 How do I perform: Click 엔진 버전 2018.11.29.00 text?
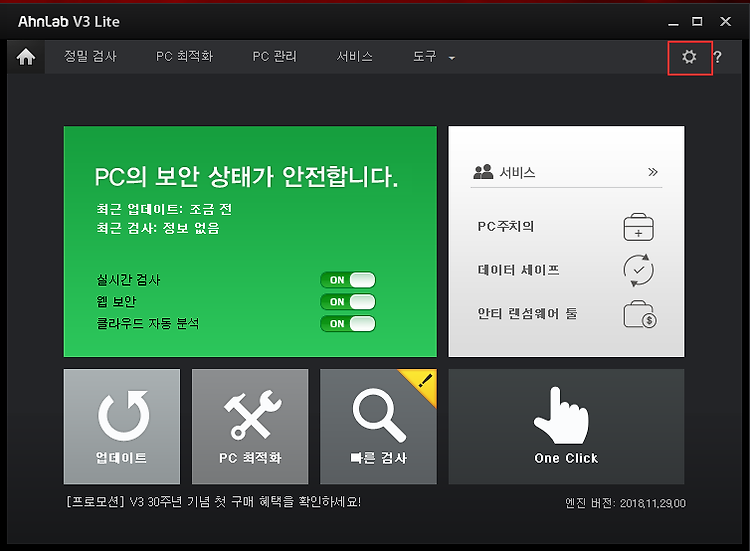pyautogui.click(x=625, y=503)
